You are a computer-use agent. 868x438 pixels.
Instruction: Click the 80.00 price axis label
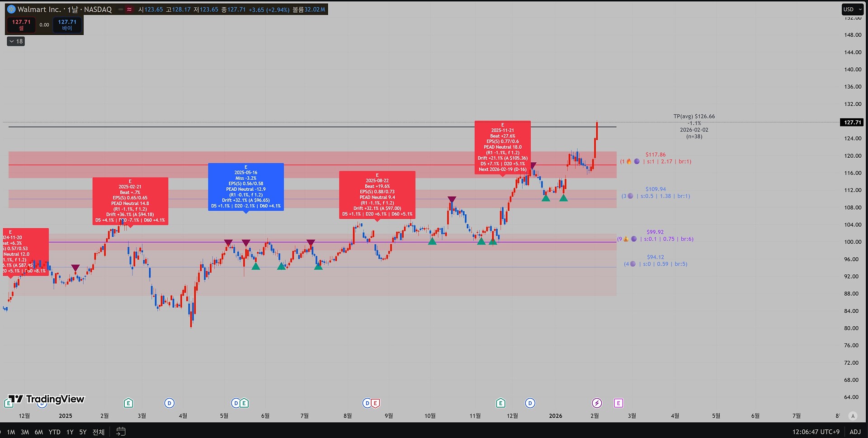851,328
